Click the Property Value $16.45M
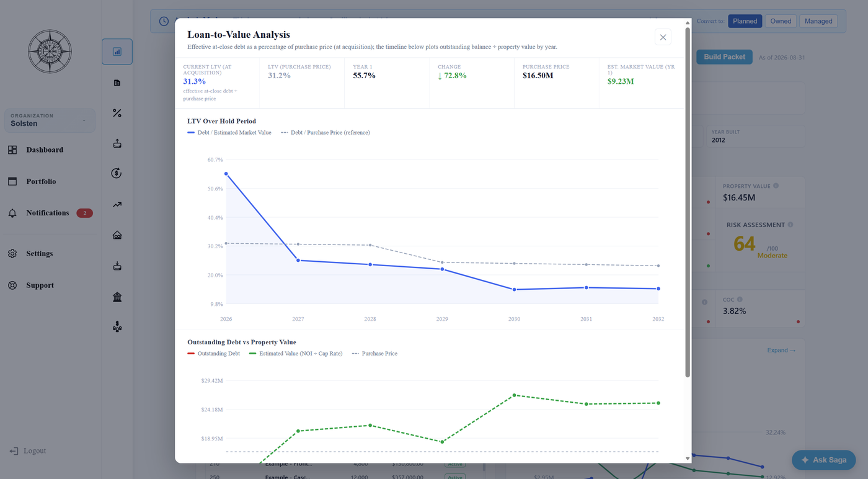This screenshot has width=868, height=479. point(739,198)
